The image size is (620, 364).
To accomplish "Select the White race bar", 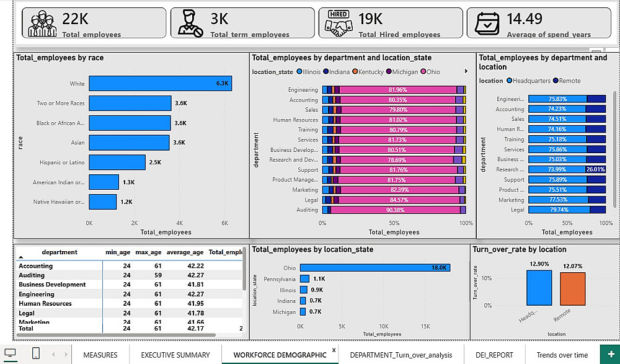I will point(161,84).
